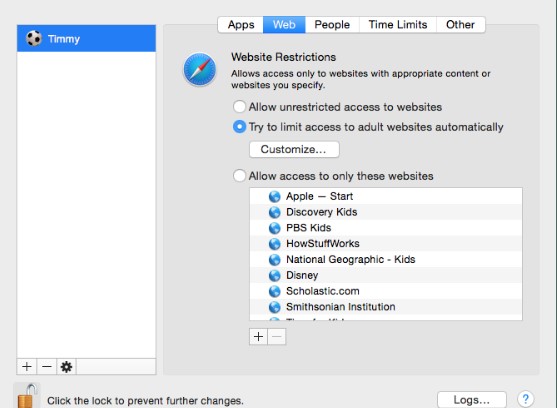Screen dimensions: 557x408
Task: Select Allow unrestricted access to websites
Action: coord(239,107)
